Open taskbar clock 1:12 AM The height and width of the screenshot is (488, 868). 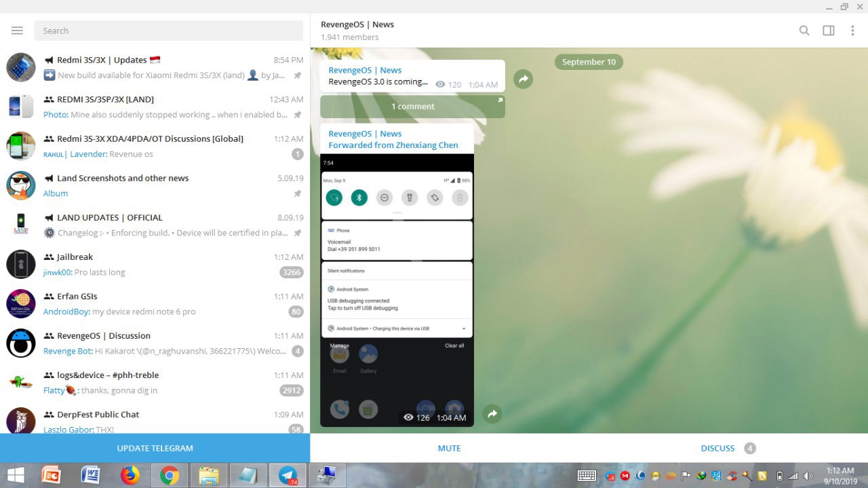coord(840,475)
